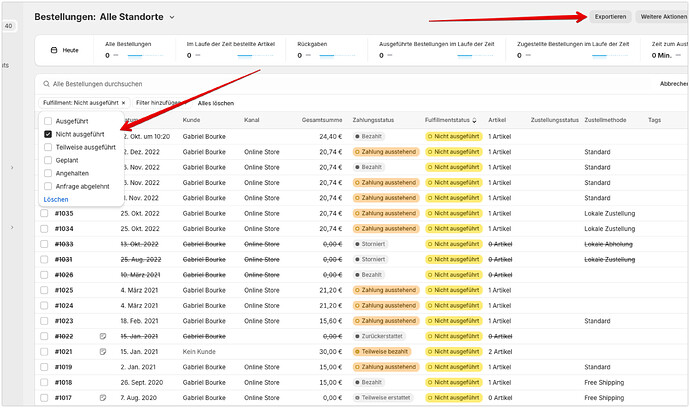The image size is (690, 408).
Task: Sort by the 'Zahlungsstatus' column header
Action: (x=374, y=120)
